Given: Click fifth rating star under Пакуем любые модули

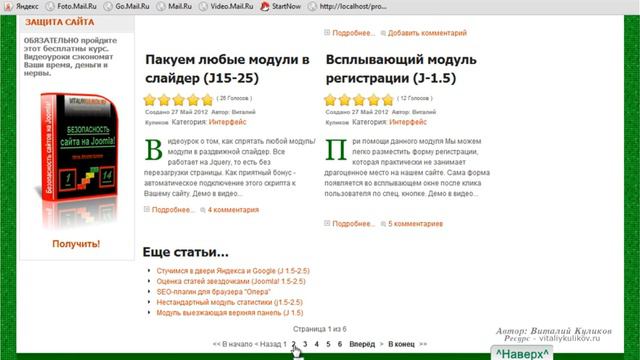Looking at the screenshot, I should (207, 100).
